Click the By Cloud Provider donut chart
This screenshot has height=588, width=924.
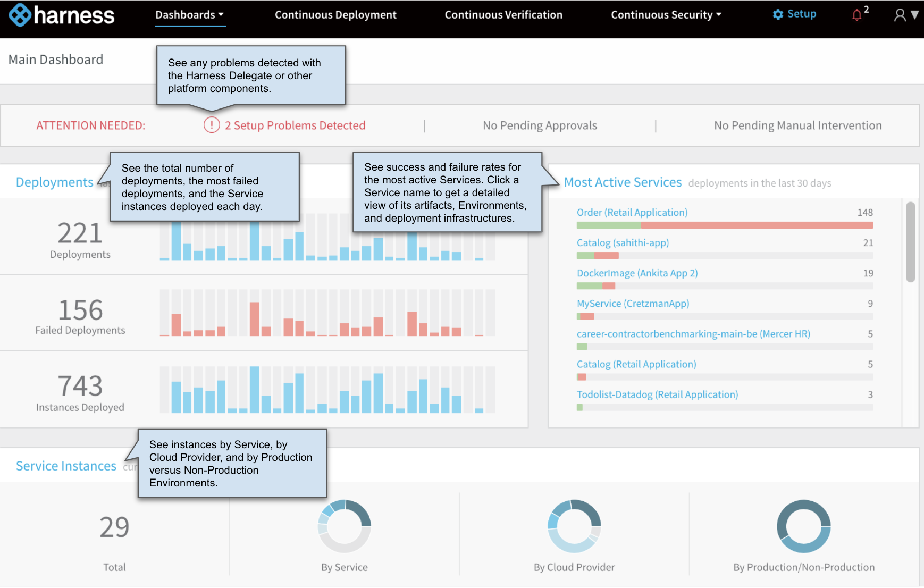pyautogui.click(x=574, y=526)
